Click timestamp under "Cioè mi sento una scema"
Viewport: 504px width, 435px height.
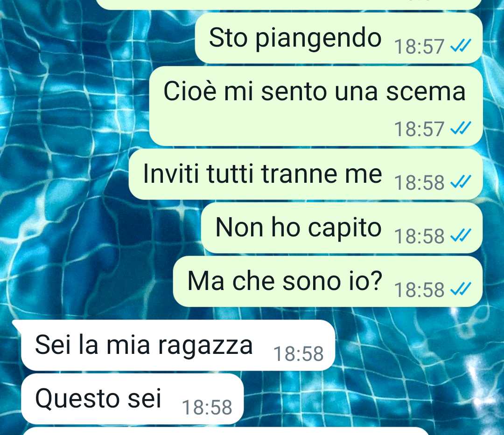click(x=419, y=129)
